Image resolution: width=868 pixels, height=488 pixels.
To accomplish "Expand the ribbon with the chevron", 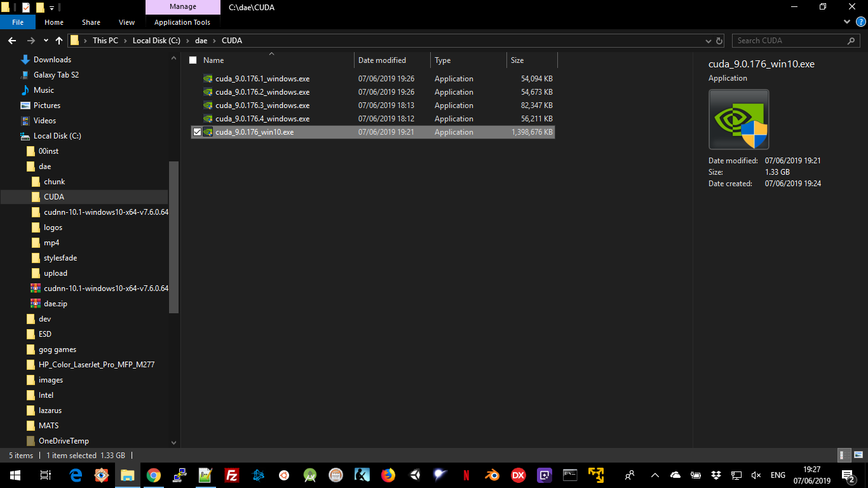I will [x=846, y=22].
